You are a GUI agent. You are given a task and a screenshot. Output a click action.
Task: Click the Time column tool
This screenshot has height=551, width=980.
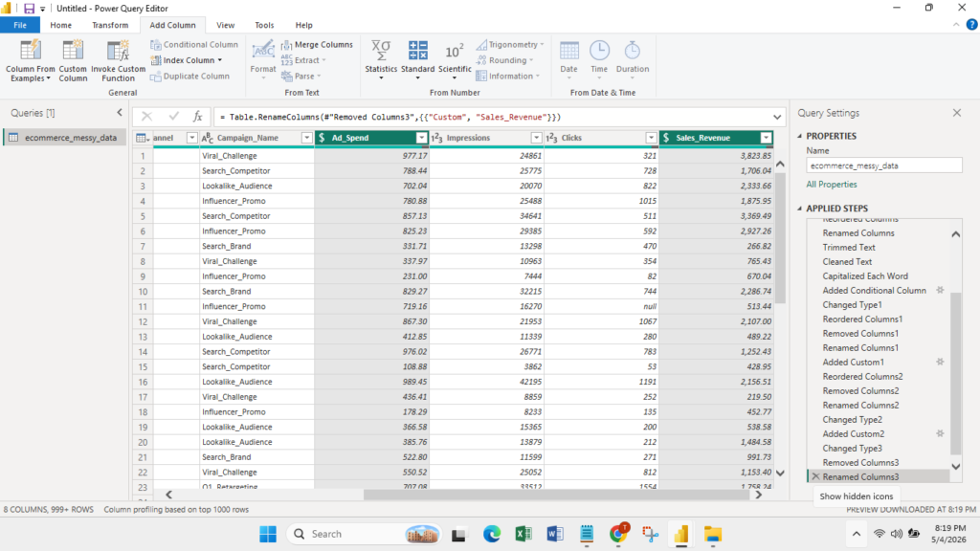point(599,60)
